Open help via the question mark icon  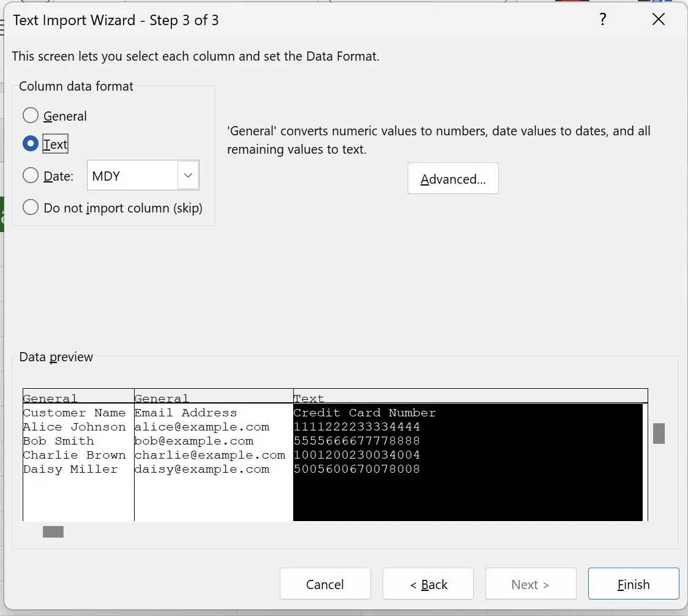click(603, 19)
